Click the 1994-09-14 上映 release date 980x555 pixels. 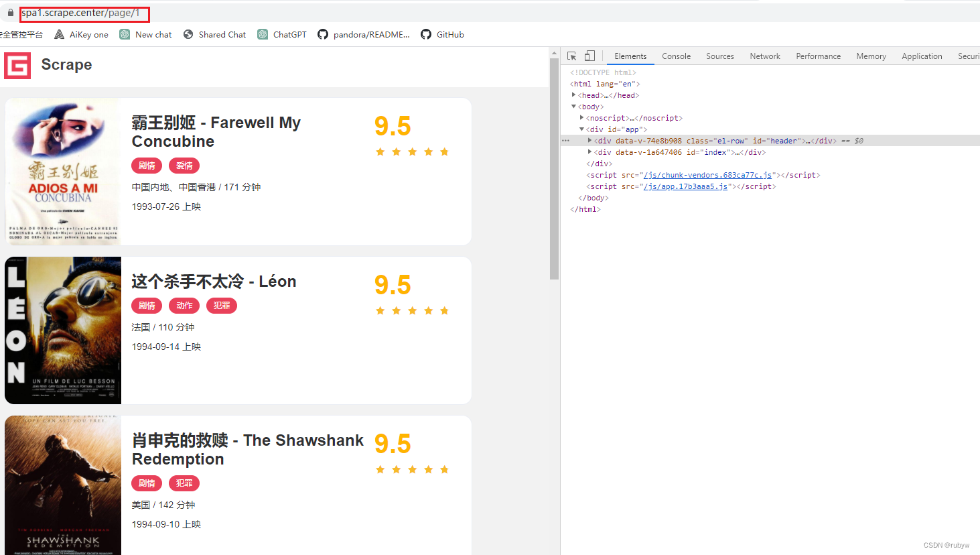click(166, 347)
